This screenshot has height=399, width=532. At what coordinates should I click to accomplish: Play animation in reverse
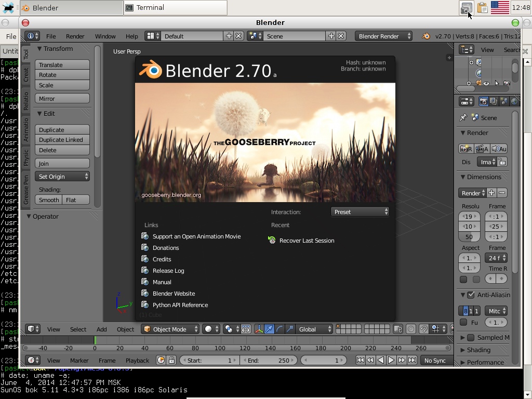coord(381,361)
